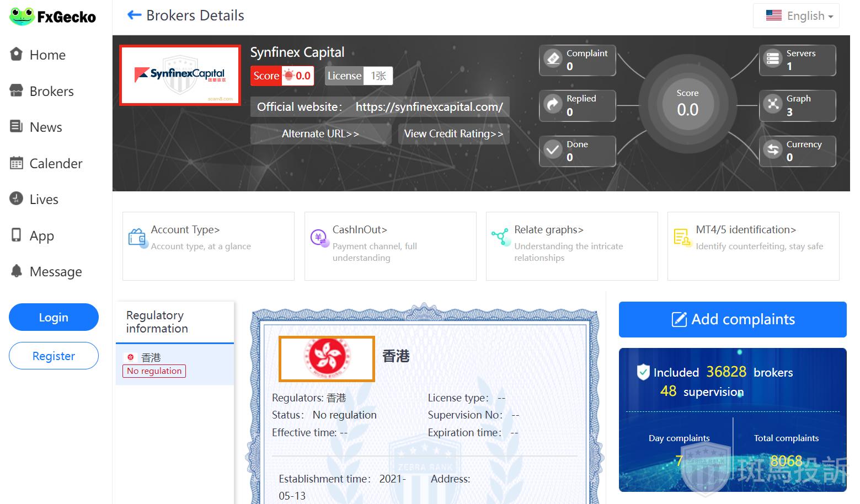
Task: Click the Hong Kong flag image
Action: coord(327,358)
